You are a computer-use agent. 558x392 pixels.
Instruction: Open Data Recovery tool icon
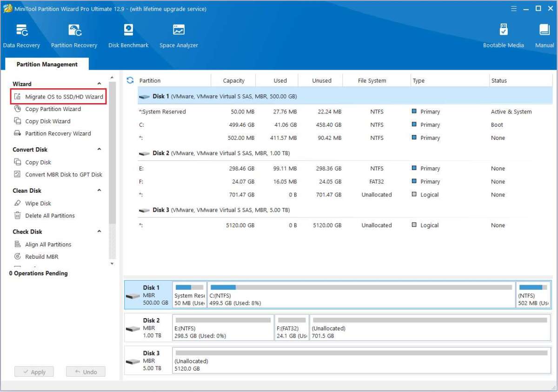point(21,31)
